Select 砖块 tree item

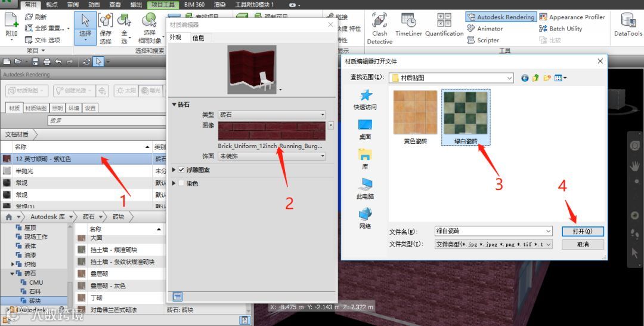pos(35,301)
